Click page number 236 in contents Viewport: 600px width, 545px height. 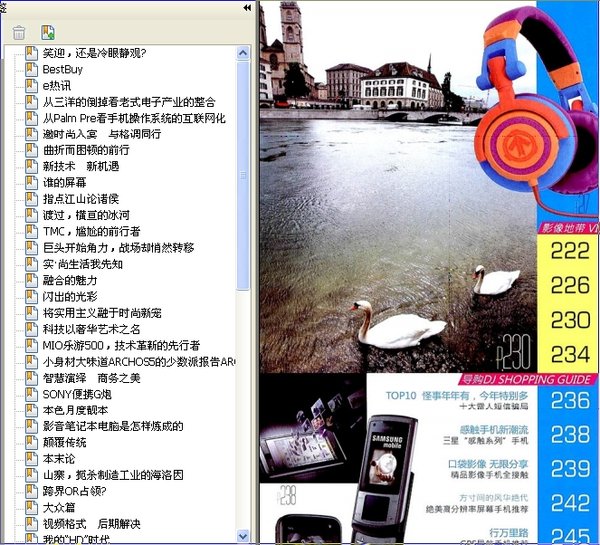coord(570,400)
